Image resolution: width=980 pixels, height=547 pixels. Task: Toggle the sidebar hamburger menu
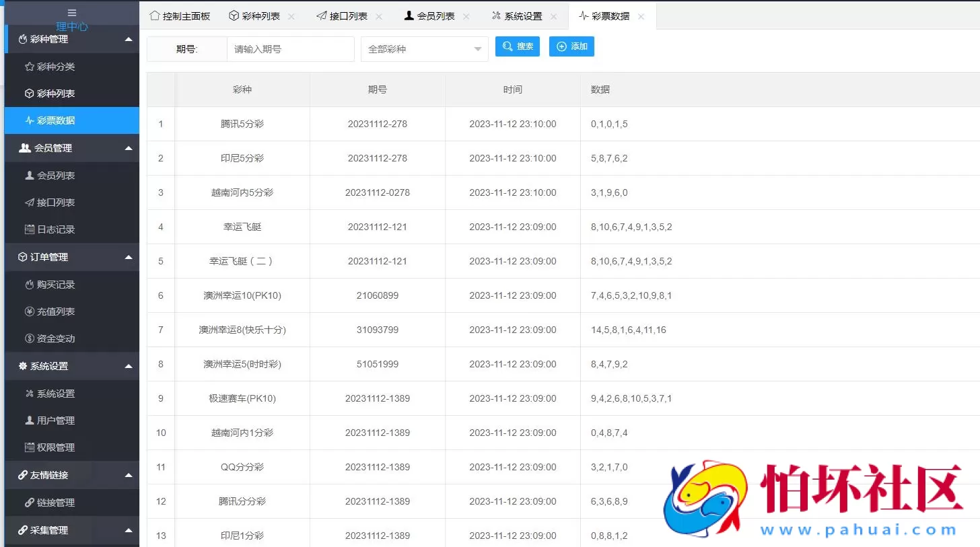coord(71,11)
